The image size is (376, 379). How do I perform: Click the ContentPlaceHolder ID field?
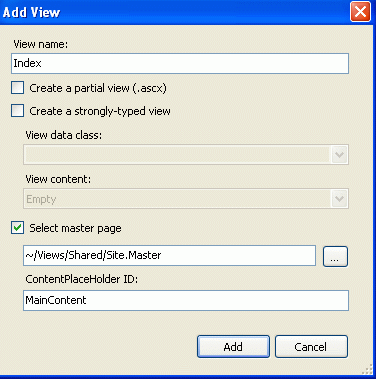pos(186,300)
